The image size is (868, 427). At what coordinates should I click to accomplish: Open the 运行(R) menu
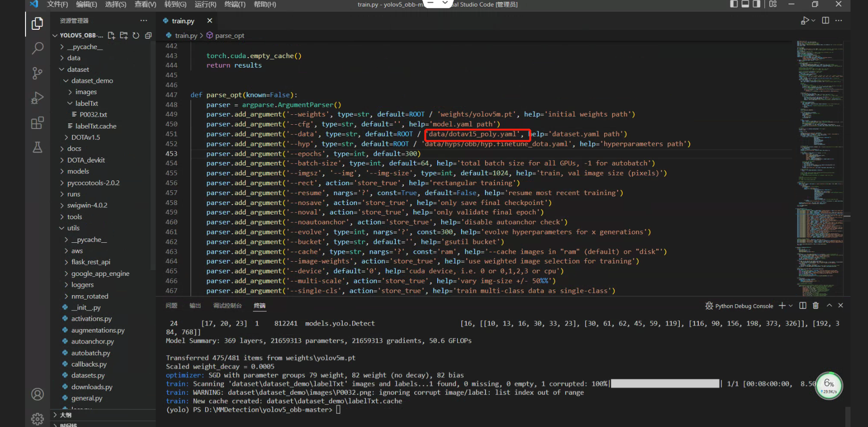click(205, 5)
